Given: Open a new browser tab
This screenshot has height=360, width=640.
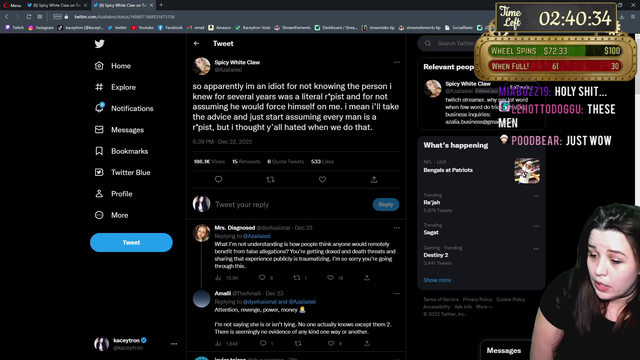Looking at the screenshot, I should [161, 5].
